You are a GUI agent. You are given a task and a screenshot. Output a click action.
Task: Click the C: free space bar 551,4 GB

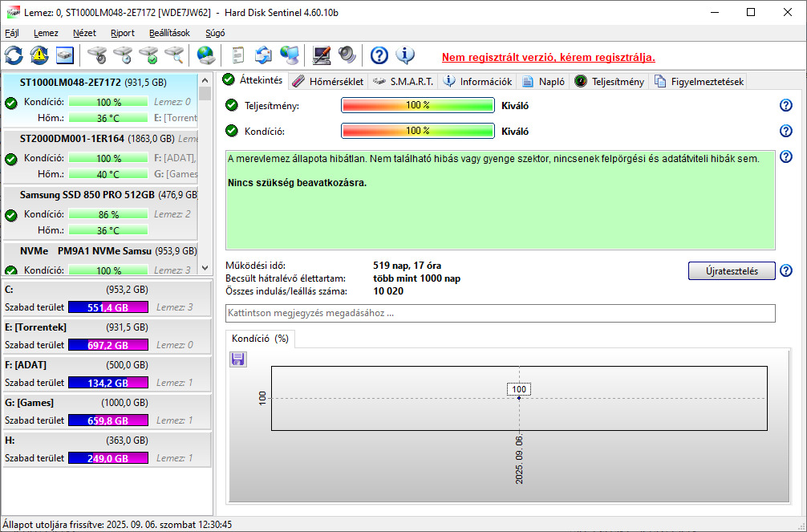(108, 307)
